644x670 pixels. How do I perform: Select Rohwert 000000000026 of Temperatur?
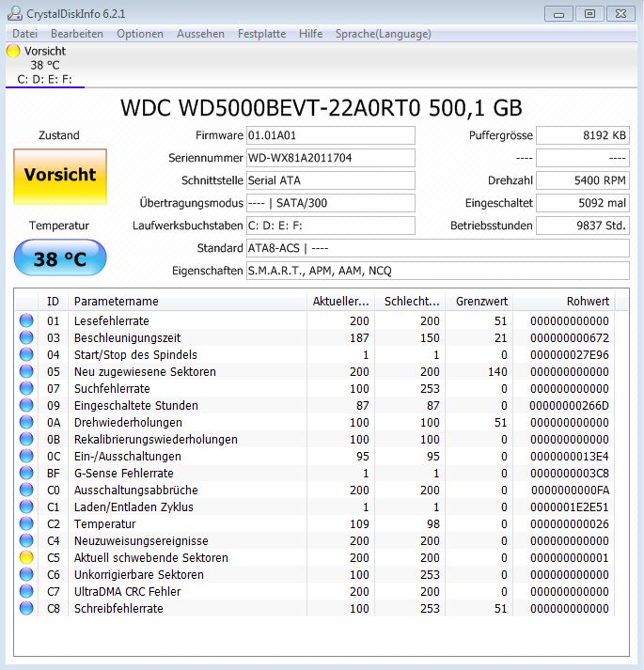[x=570, y=523]
